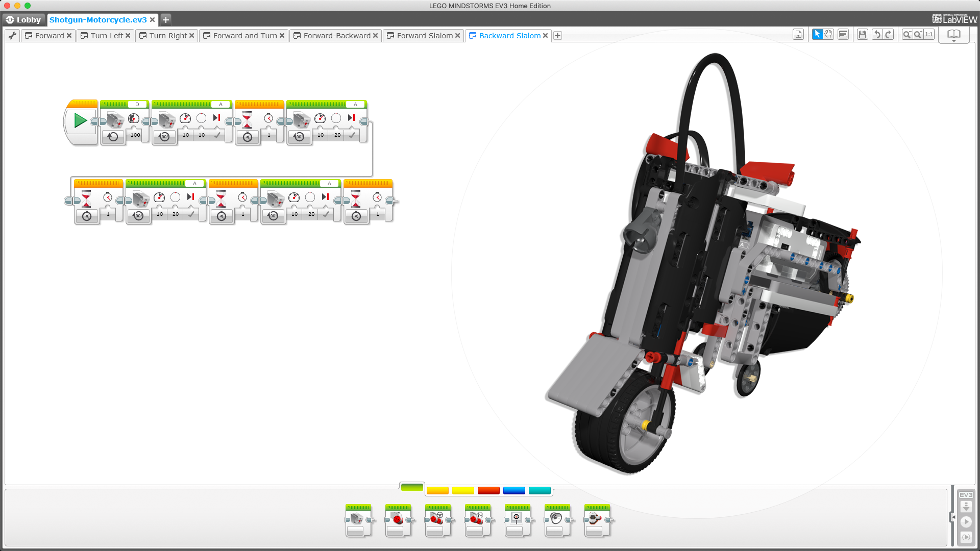Switch to the Forward-Backward program tab

coord(337,35)
